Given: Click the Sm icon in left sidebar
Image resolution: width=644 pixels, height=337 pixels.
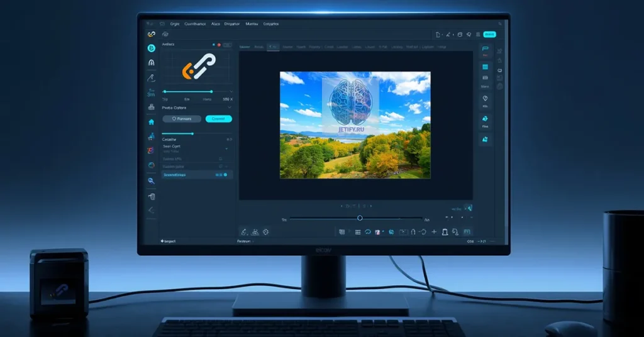Looking at the screenshot, I should (x=151, y=93).
